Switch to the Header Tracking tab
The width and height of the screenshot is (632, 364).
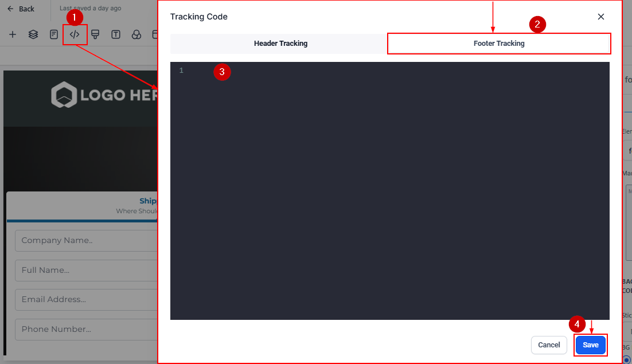[x=280, y=44]
